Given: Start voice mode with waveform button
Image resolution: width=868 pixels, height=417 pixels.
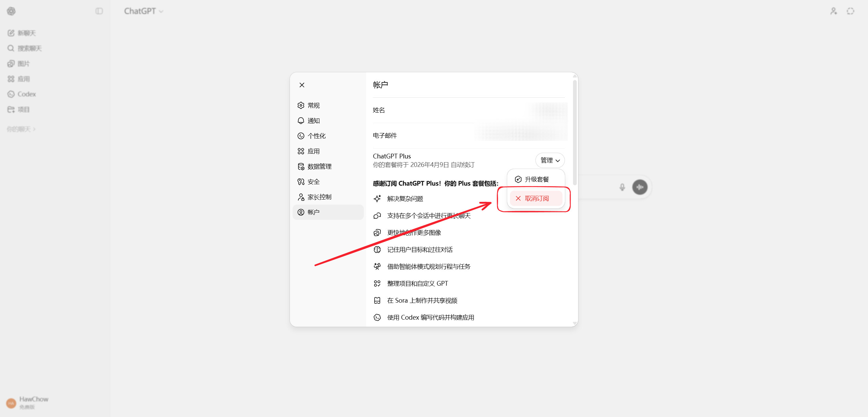Looking at the screenshot, I should [639, 187].
